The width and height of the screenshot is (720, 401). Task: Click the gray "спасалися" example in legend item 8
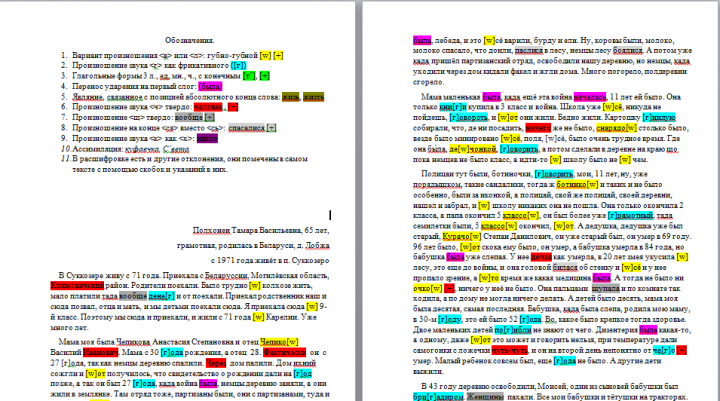247,128
